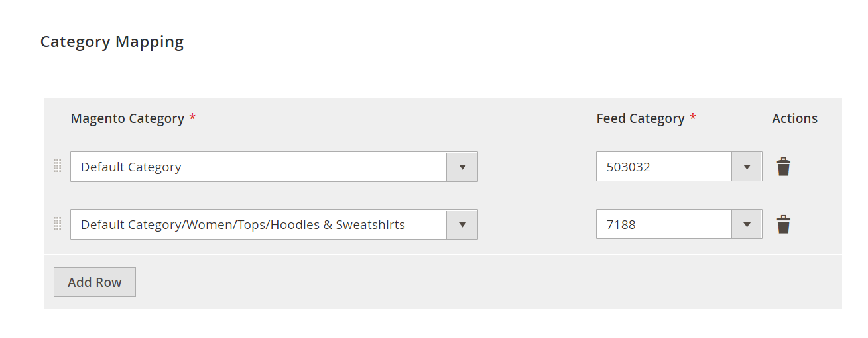Delete the Default Category mapping row

784,167
